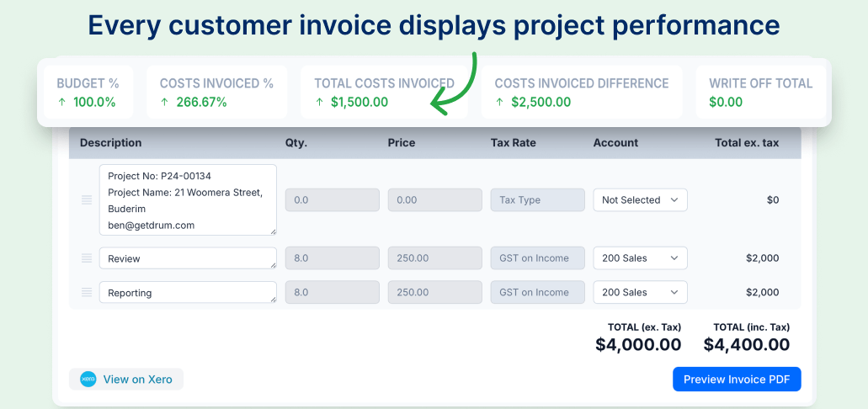This screenshot has height=409, width=868.
Task: Click Review row GST on Income field
Action: pyautogui.click(x=537, y=258)
